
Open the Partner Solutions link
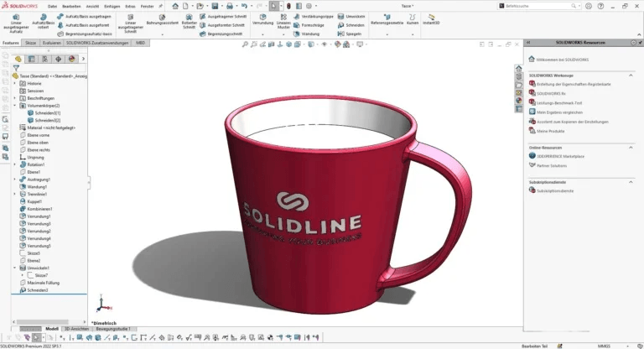(552, 164)
